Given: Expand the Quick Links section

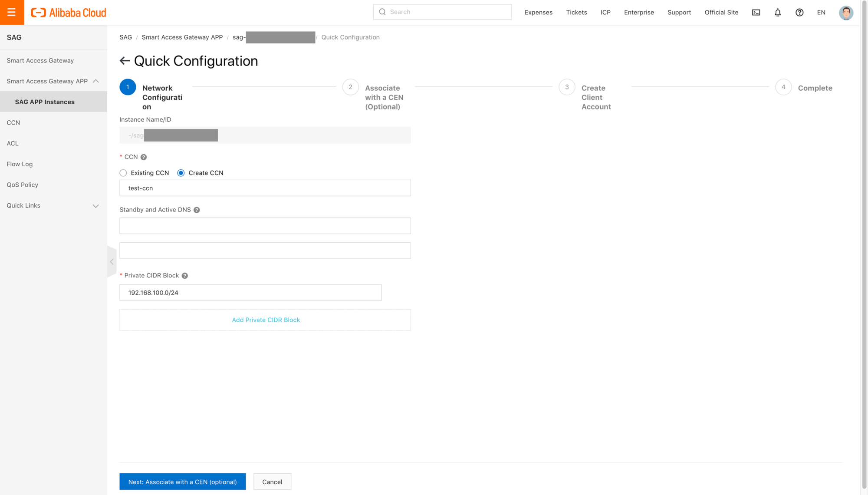Looking at the screenshot, I should 96,206.
